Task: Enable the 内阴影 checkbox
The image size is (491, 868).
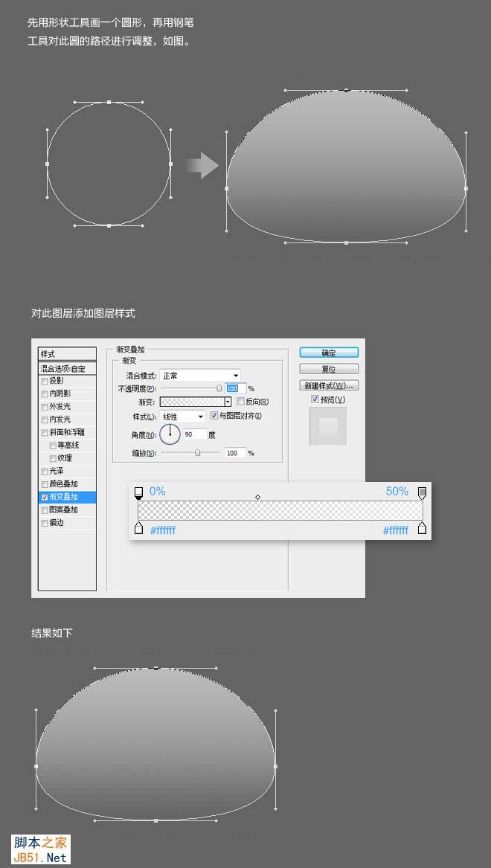Action: (x=45, y=393)
